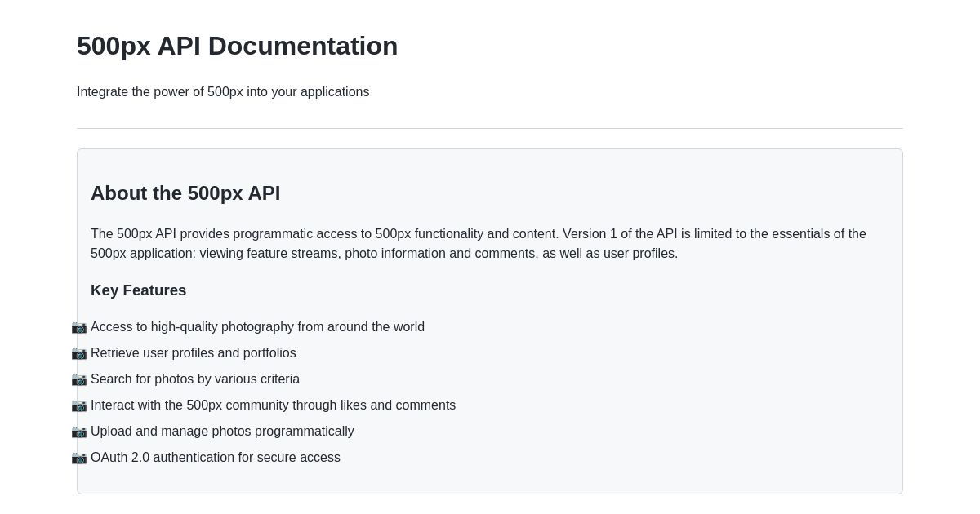Click the camera icon next to upload feature
The height and width of the screenshot is (514, 980).
[x=79, y=432]
